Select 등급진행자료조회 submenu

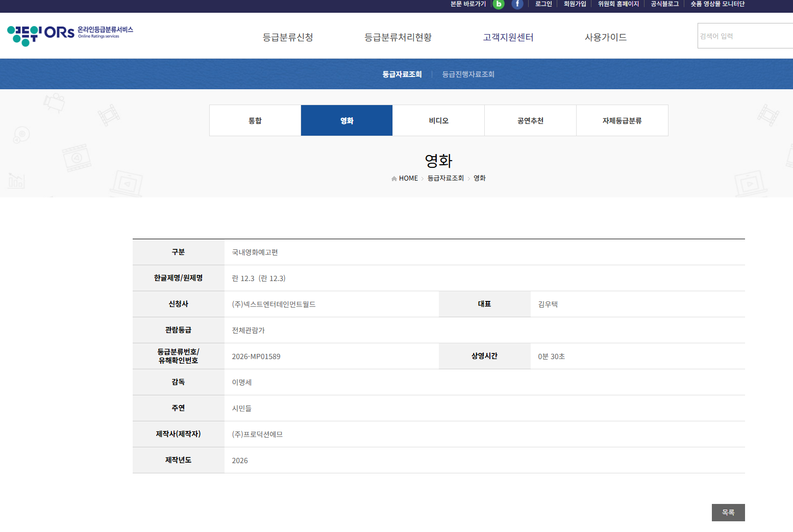(468, 74)
